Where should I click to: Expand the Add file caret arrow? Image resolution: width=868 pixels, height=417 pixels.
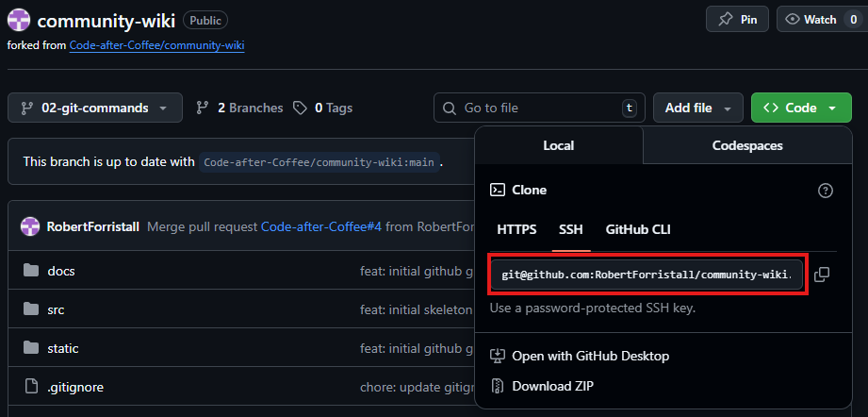pyautogui.click(x=727, y=108)
